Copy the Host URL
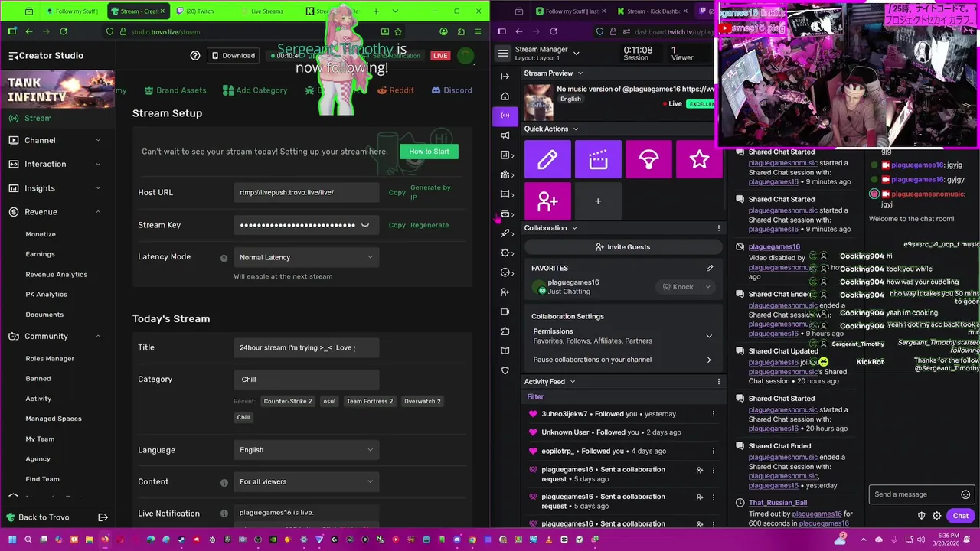980x551 pixels. point(397,192)
